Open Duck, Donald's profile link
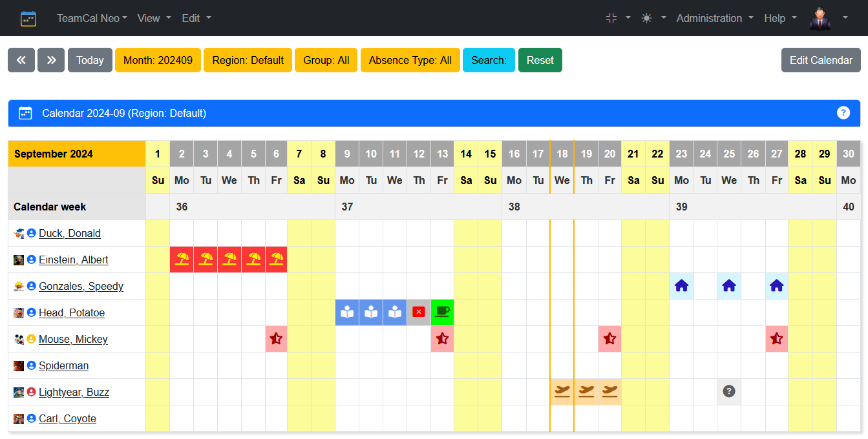The height and width of the screenshot is (439, 868). [70, 233]
